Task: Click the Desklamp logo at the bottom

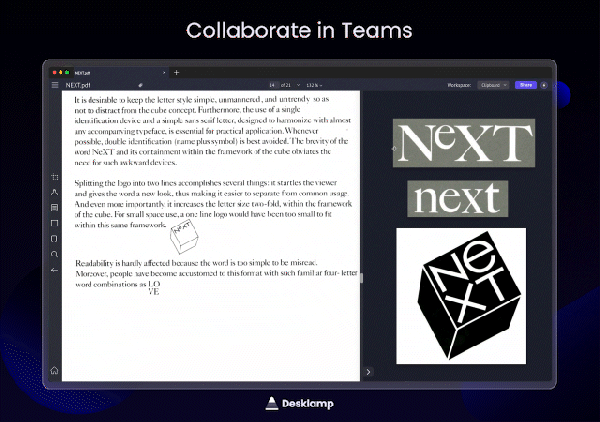Action: pos(299,403)
